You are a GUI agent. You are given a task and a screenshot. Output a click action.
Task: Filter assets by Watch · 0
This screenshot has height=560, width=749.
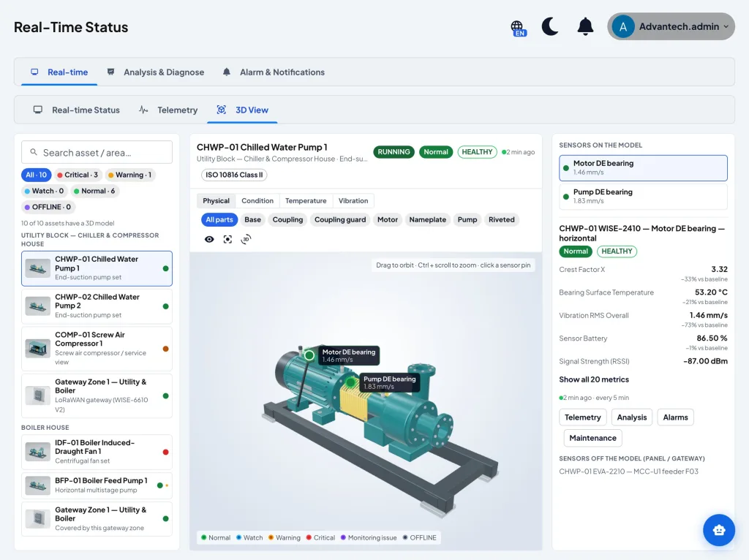[44, 191]
